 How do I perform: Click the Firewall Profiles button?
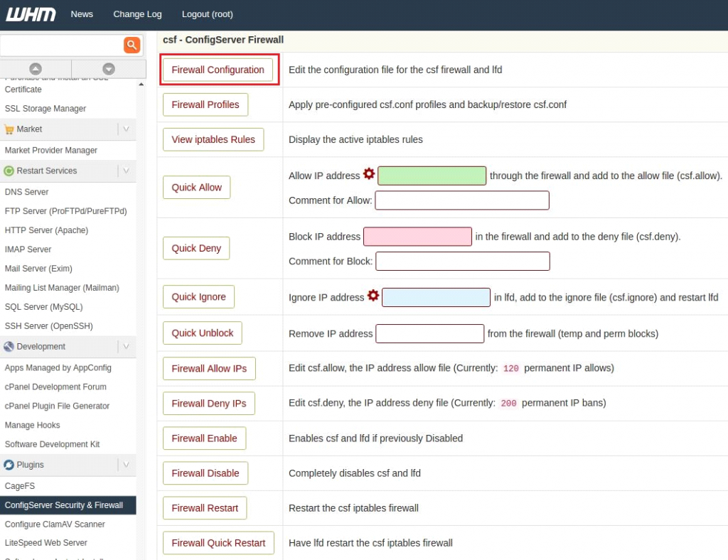(205, 105)
